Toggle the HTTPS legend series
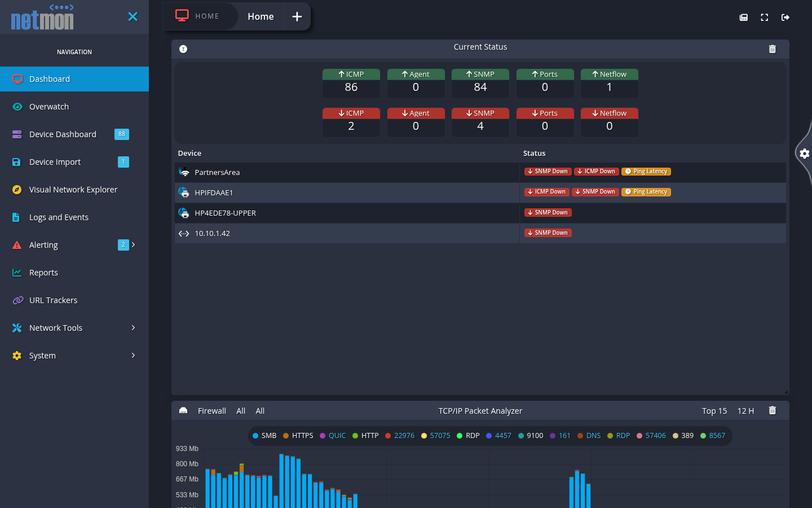812x508 pixels. (x=298, y=436)
